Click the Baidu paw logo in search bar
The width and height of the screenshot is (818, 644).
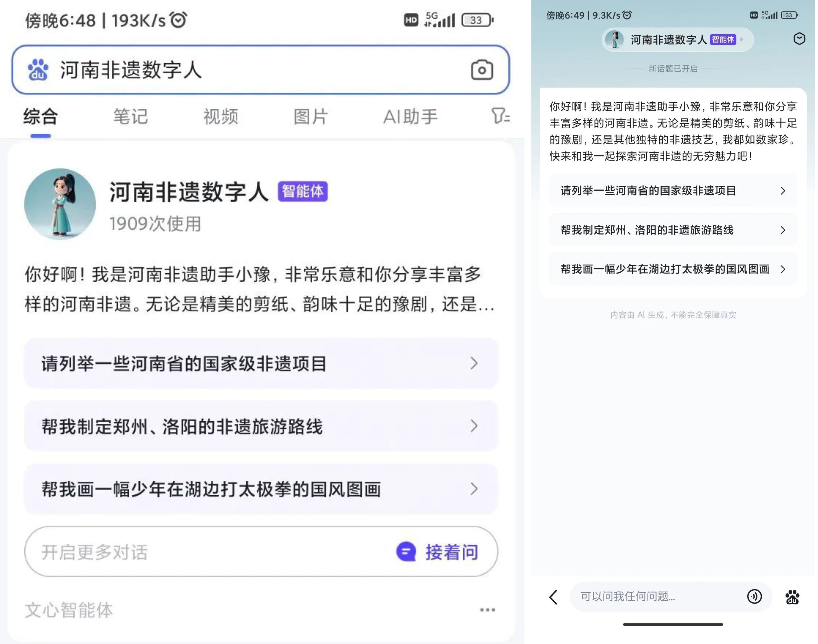38,70
